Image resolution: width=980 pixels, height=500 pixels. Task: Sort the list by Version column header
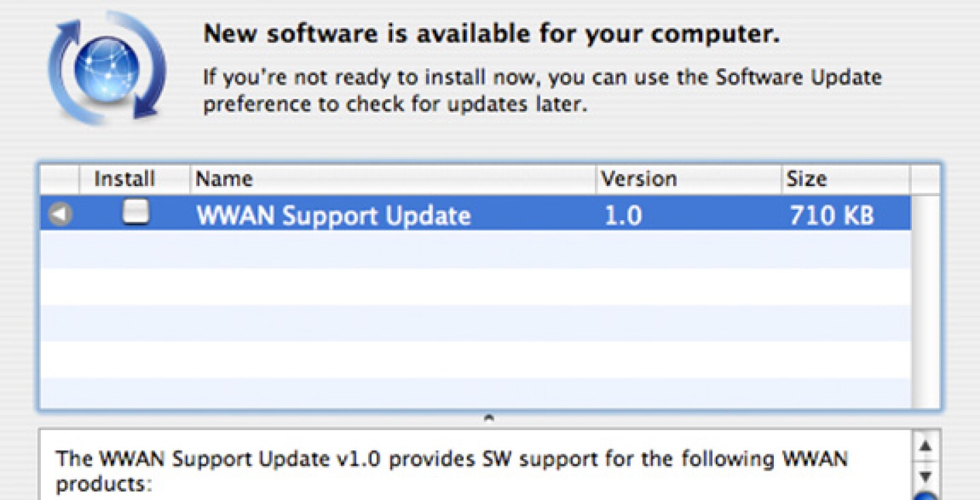coord(688,179)
